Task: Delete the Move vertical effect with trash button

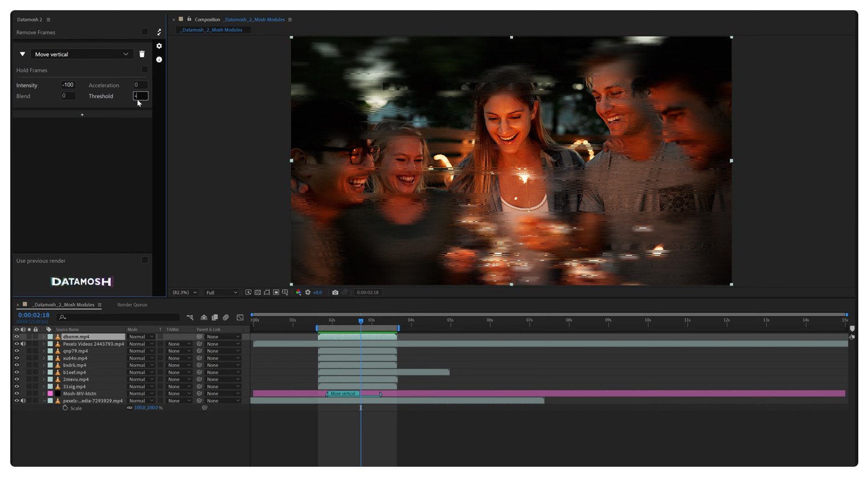Action: (x=142, y=54)
